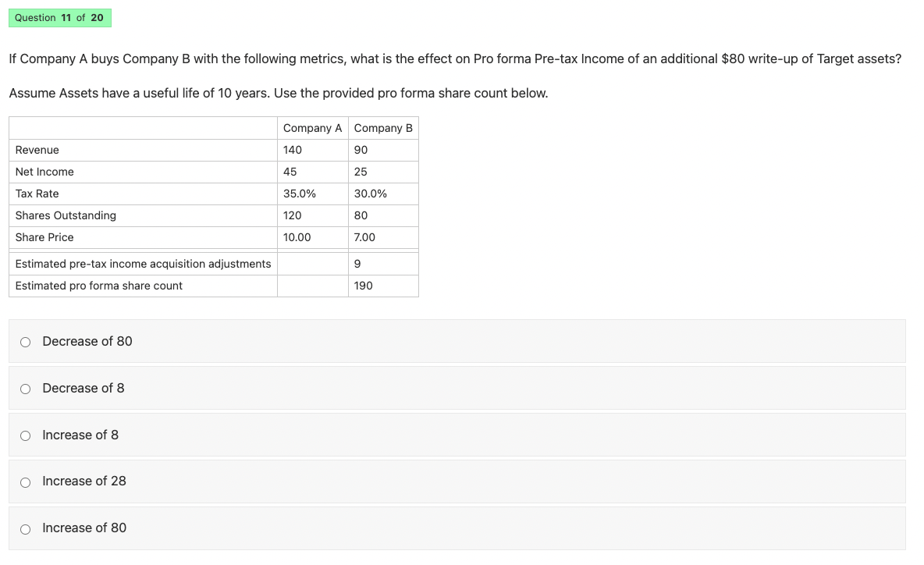
Task: Pick the 'Increase of 28' radio button
Action: 25,482
